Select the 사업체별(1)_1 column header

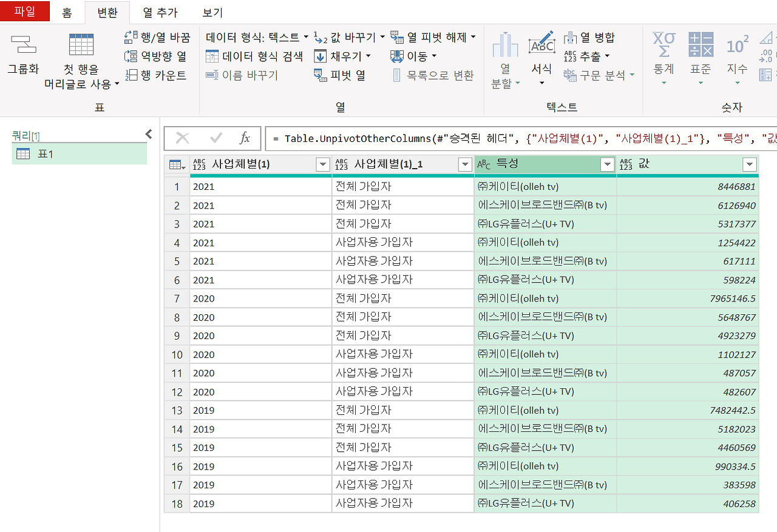403,164
